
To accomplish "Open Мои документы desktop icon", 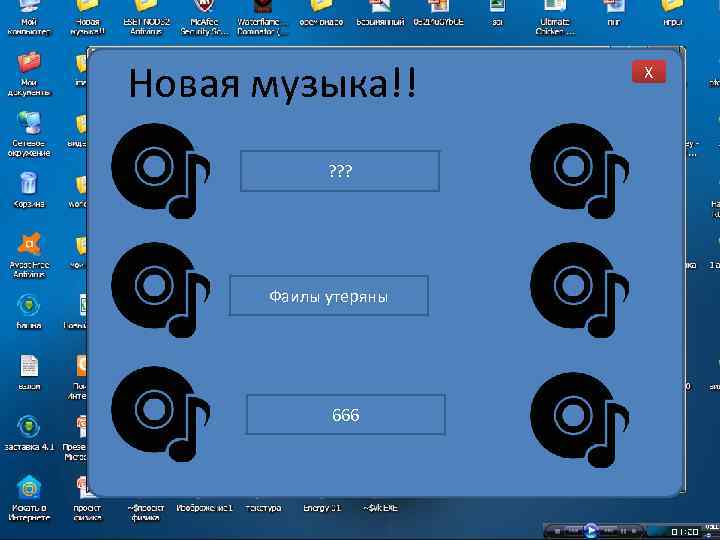I will point(28,74).
